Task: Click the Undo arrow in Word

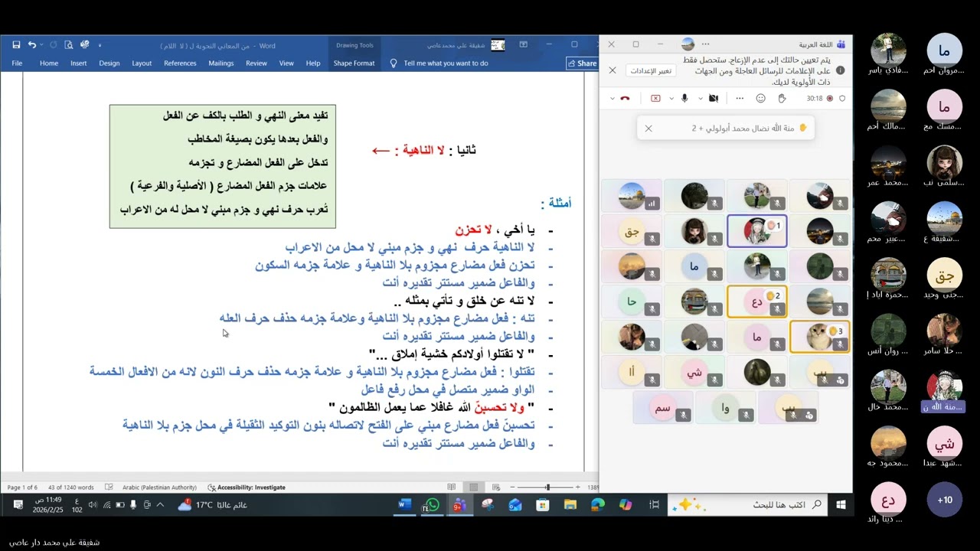Action: (x=31, y=45)
